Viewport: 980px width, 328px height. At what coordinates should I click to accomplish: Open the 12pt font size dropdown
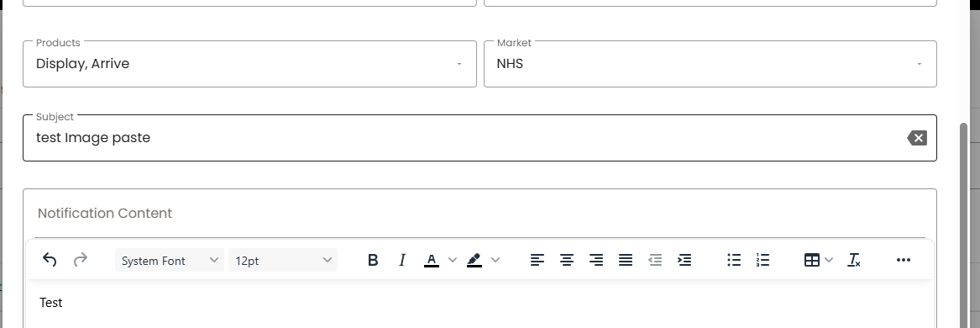(283, 261)
